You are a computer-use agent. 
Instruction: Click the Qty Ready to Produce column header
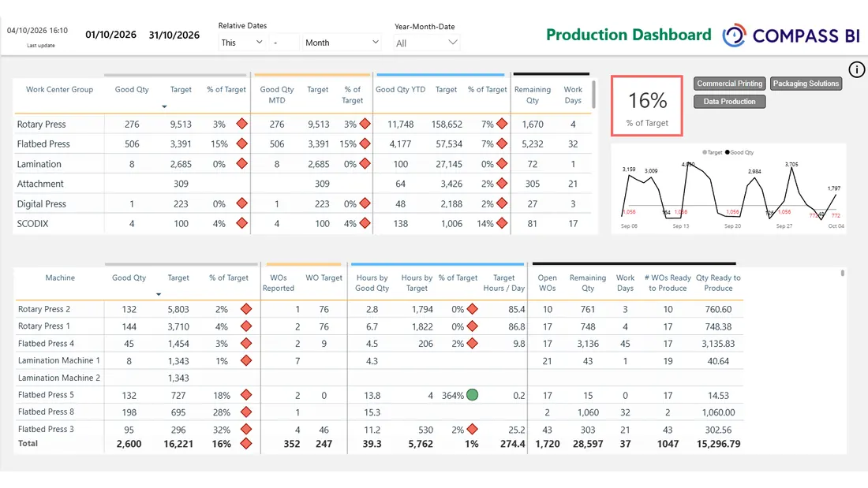[x=718, y=283]
